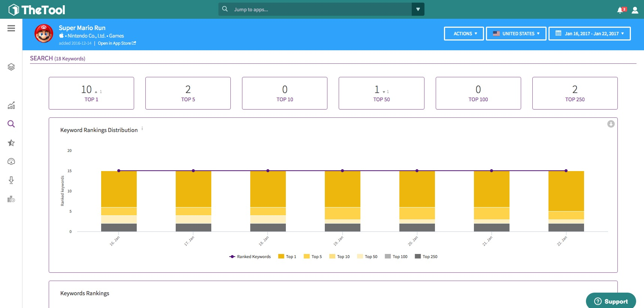This screenshot has height=308, width=644.
Task: Open the hamburger menu in sidebar
Action: 11,29
